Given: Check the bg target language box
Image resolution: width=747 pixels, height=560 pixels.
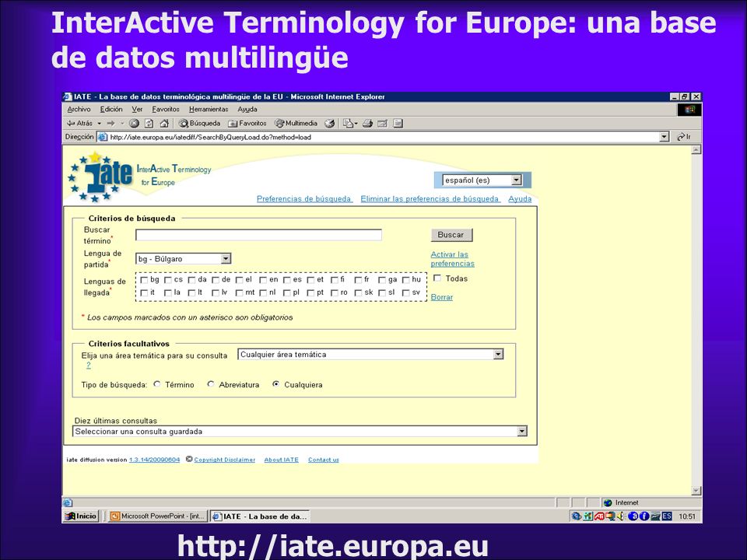Looking at the screenshot, I should [145, 280].
